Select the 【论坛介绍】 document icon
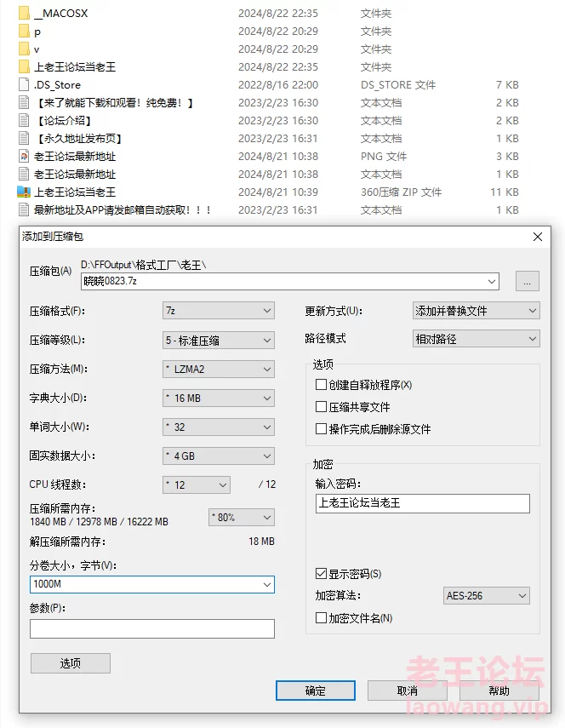Image resolution: width=565 pixels, height=728 pixels. [x=24, y=120]
